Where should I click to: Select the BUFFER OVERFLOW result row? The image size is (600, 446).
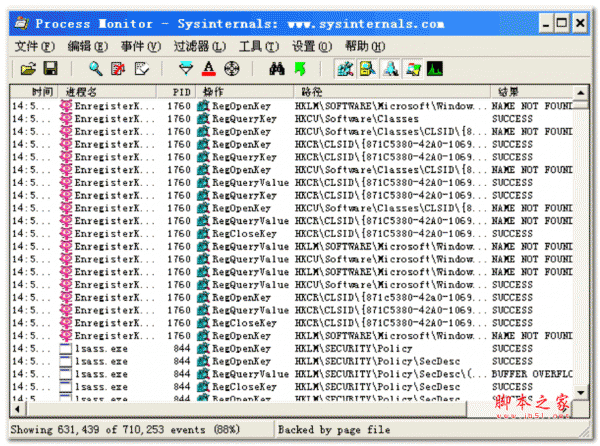pos(292,374)
